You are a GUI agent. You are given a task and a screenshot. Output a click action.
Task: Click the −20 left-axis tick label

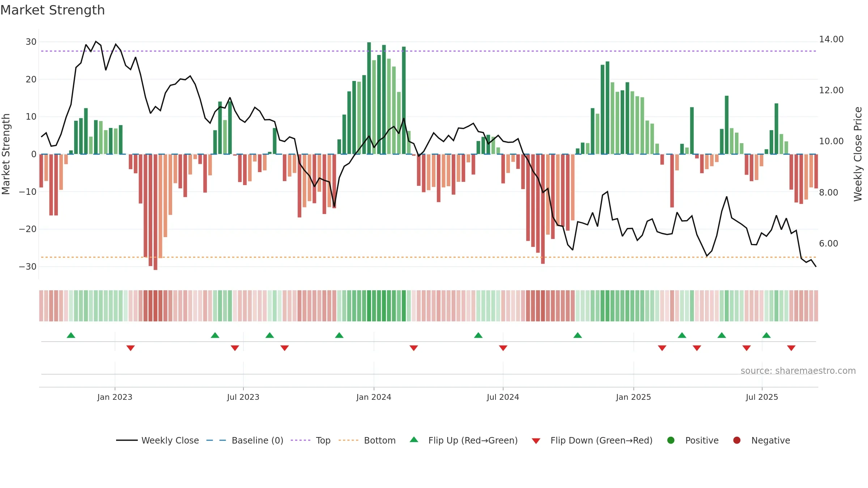pyautogui.click(x=28, y=229)
